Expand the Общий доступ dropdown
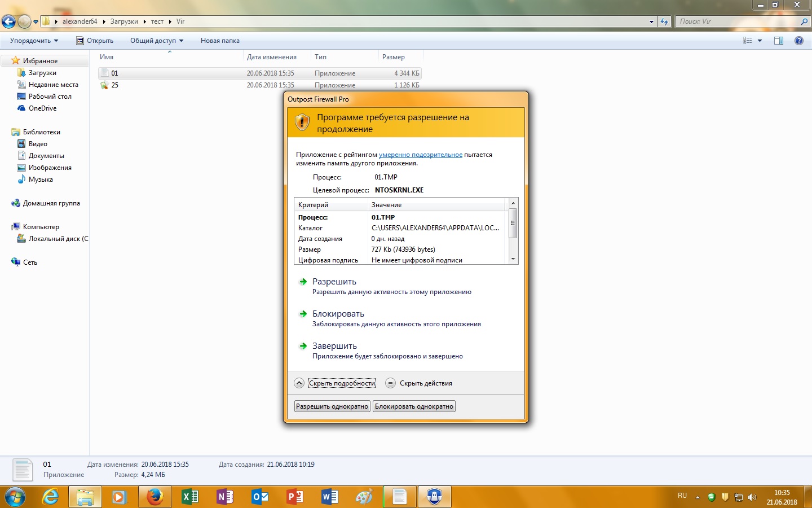Screen dimensions: 812x508 coord(157,41)
